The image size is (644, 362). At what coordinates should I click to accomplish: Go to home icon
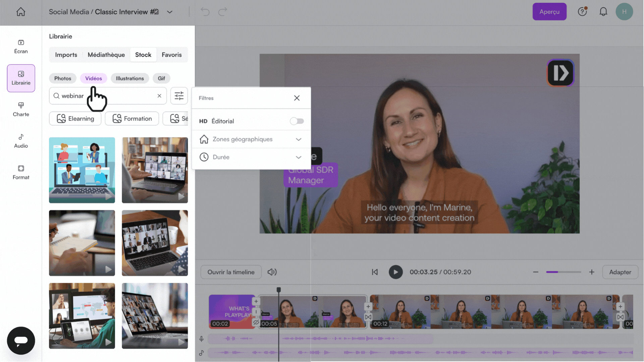[21, 12]
